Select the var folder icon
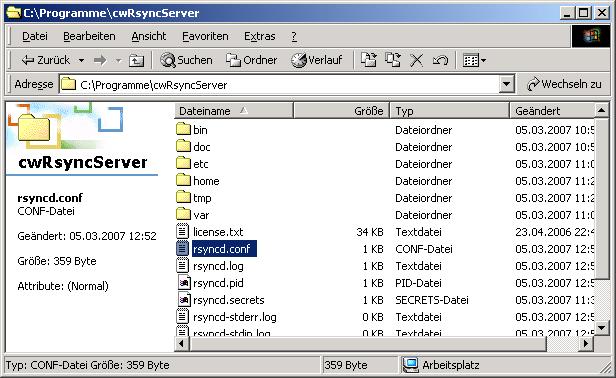Viewport: 616px width, 378px height. [x=183, y=214]
